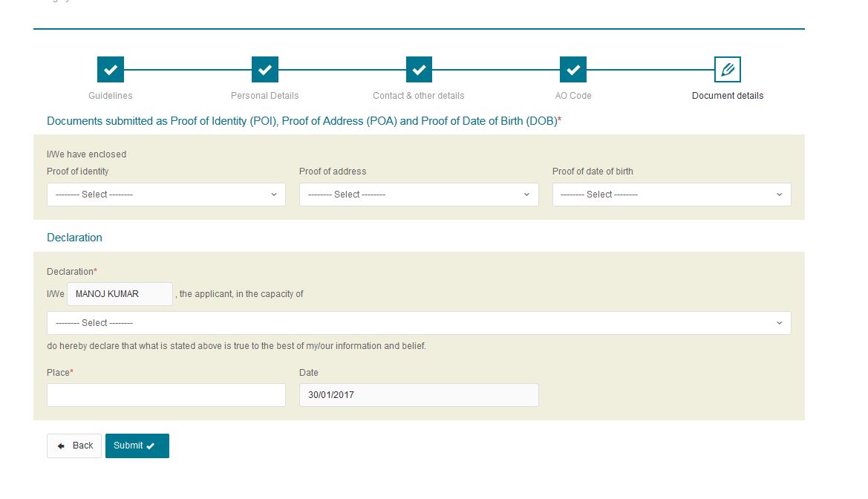868x499 pixels.
Task: Go to the Guidelines step label
Action: tap(111, 96)
